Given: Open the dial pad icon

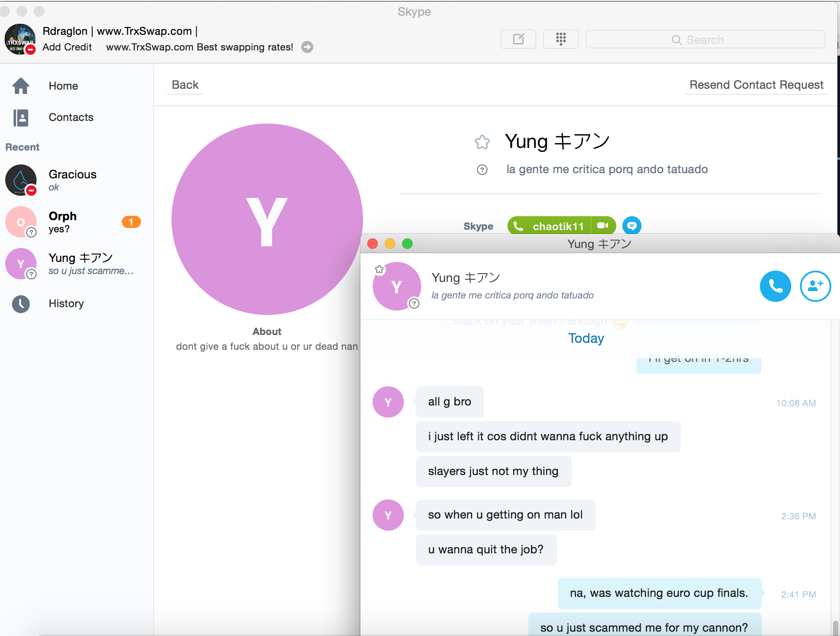Looking at the screenshot, I should click(x=561, y=39).
